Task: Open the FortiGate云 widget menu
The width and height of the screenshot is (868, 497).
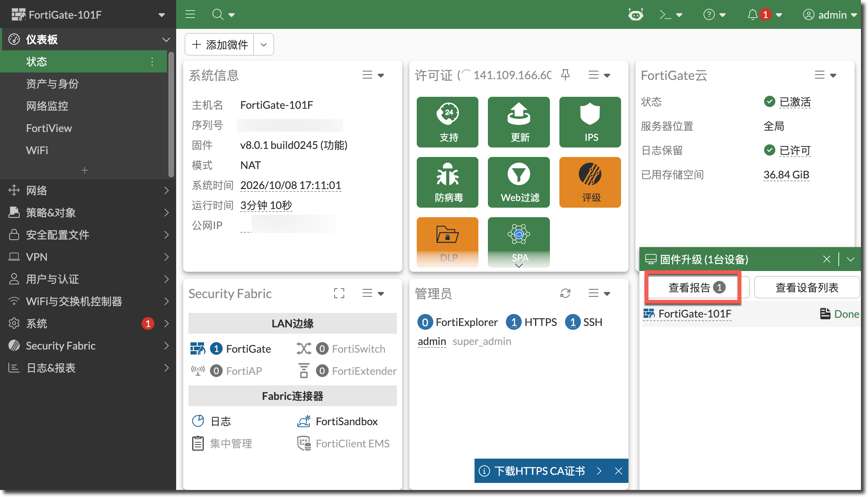Action: pyautogui.click(x=825, y=75)
